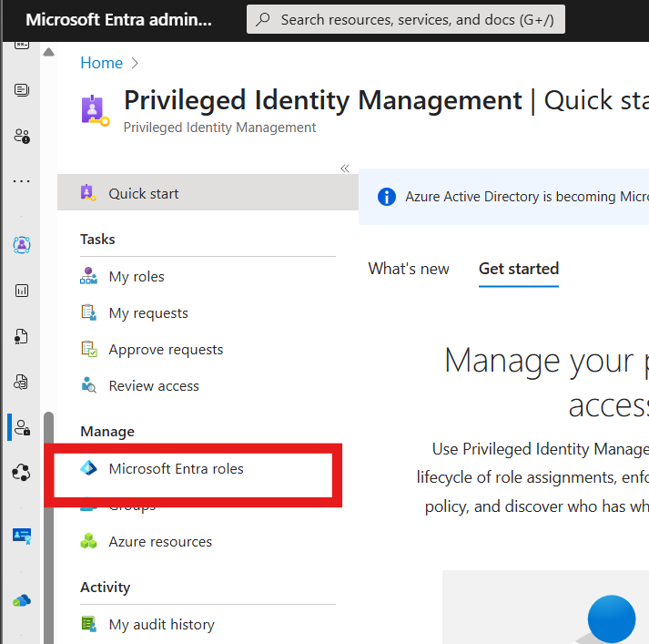Open Azure resources
This screenshot has height=644, width=649.
coord(160,541)
